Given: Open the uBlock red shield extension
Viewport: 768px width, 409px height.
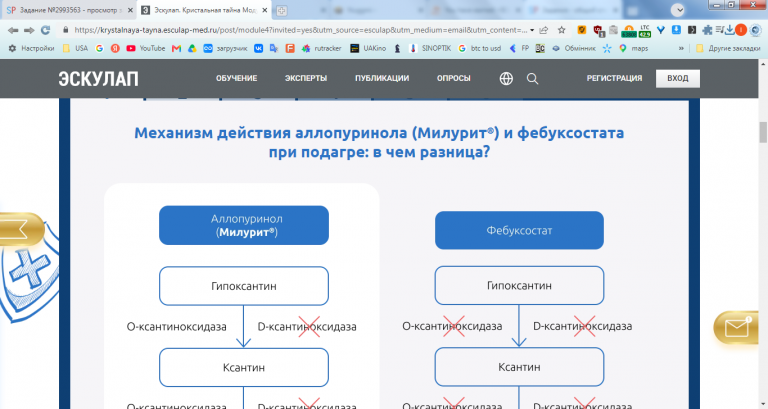Looking at the screenshot, I should 599,31.
